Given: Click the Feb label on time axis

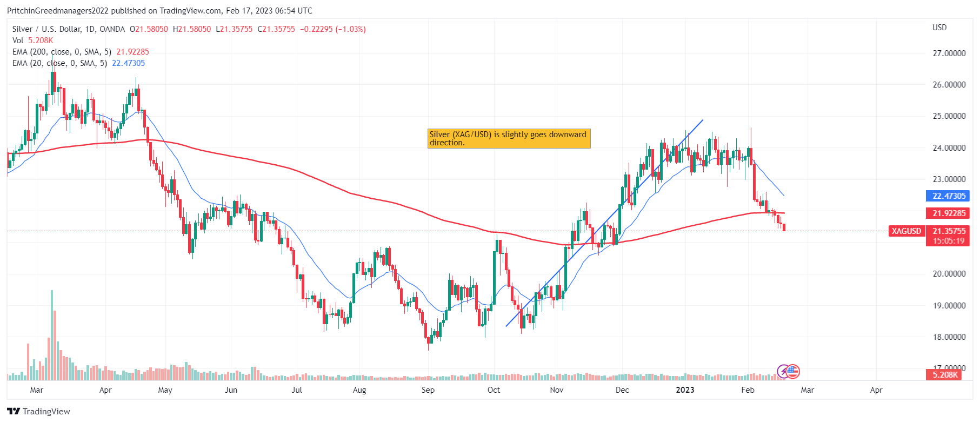Looking at the screenshot, I should coord(748,390).
